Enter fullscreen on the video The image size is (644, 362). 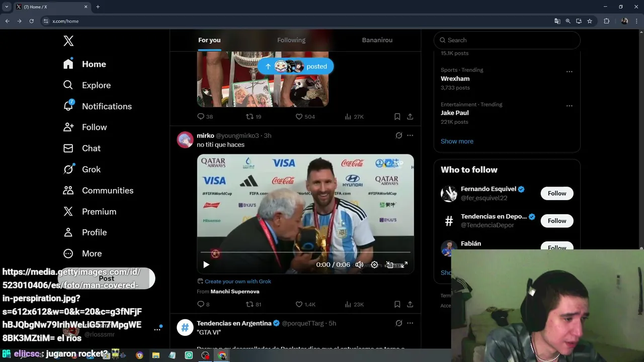click(405, 264)
